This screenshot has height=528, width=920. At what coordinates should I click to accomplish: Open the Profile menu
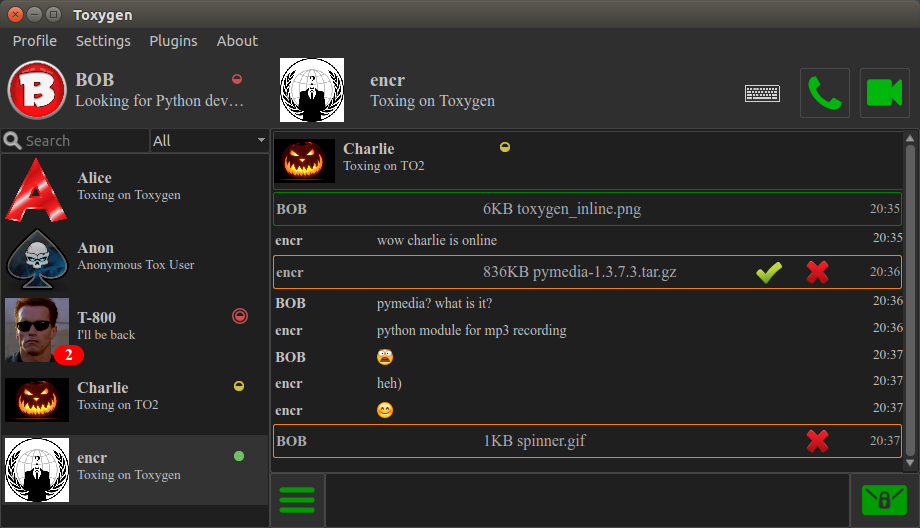pyautogui.click(x=34, y=41)
